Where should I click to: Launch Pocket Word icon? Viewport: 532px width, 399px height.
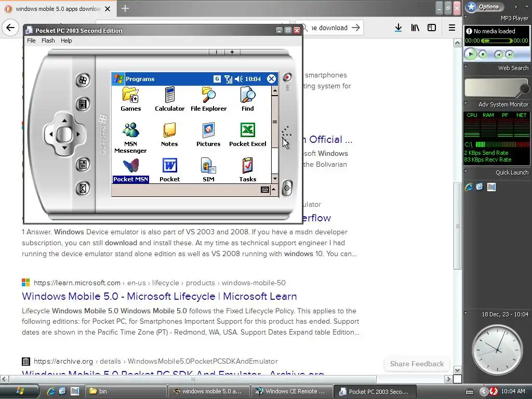(170, 170)
